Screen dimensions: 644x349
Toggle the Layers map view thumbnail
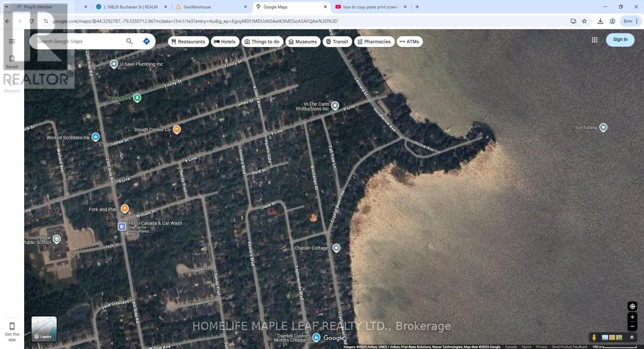44,329
